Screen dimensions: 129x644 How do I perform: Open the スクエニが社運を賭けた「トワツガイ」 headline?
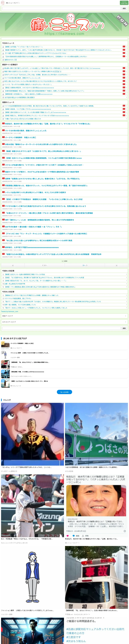click(x=44, y=165)
